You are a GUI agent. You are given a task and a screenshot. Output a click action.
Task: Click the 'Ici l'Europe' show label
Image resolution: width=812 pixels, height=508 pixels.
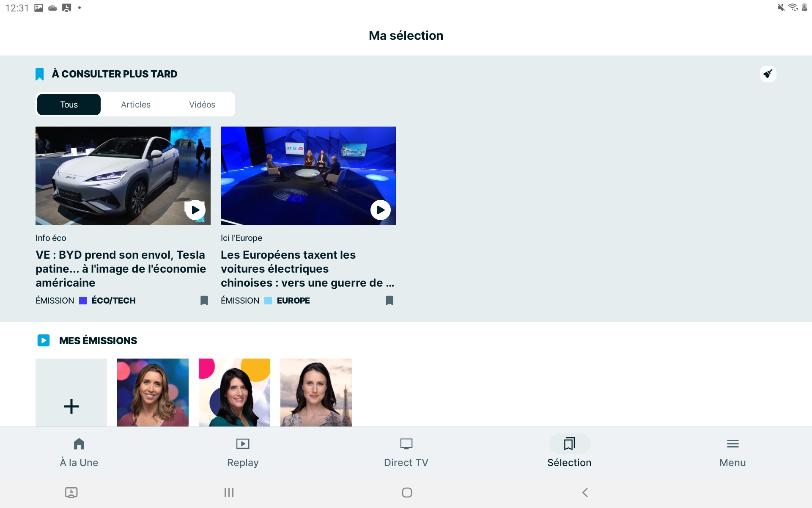coord(241,238)
